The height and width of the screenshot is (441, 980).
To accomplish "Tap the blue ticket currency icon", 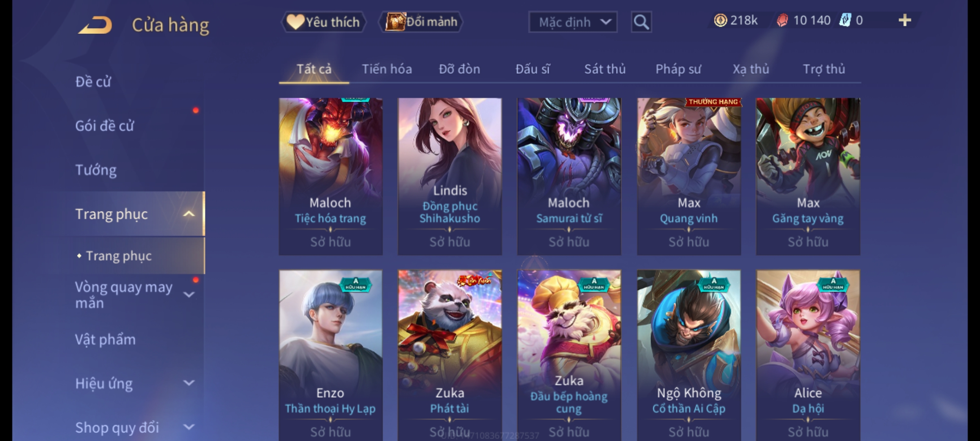I will (x=844, y=20).
